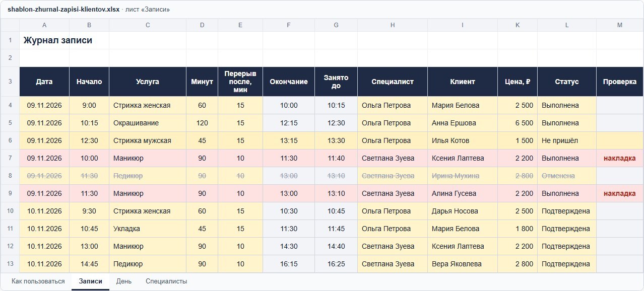Click the «Укладка» service cell
The height and width of the screenshot is (291, 644).
(148, 229)
